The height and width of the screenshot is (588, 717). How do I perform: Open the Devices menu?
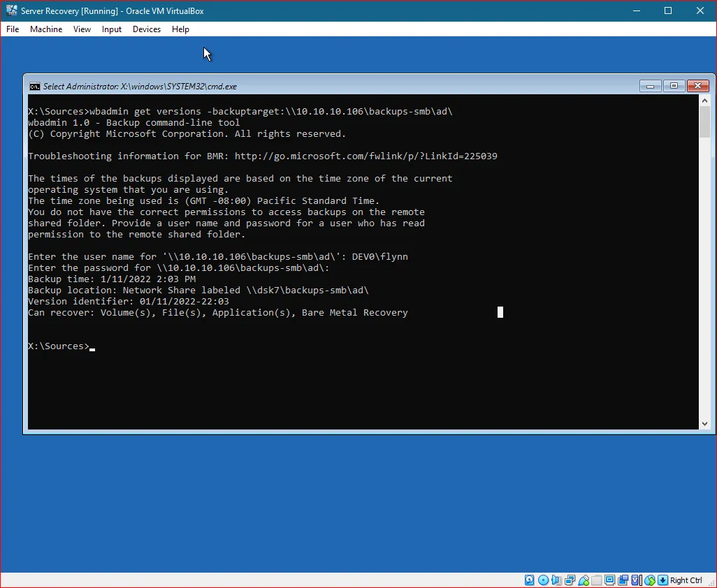click(146, 29)
